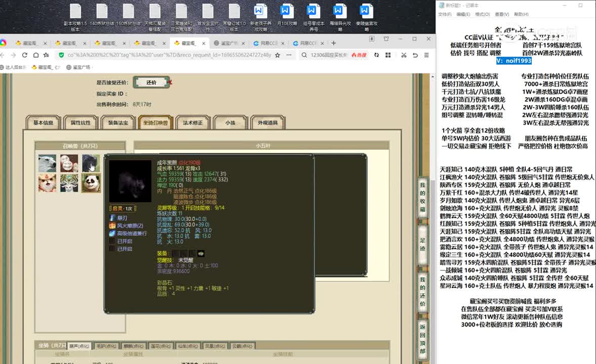Switch to the 鉴宝广场 browser tab

point(229,43)
